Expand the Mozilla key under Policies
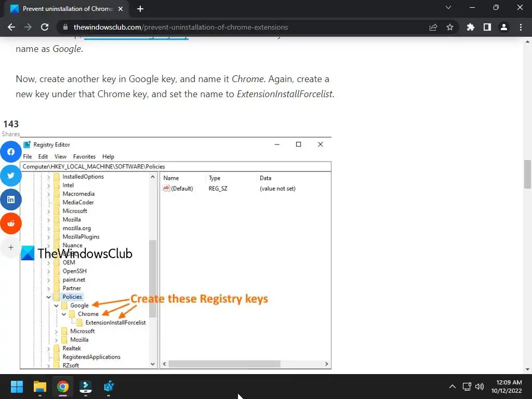This screenshot has height=399, width=532. pos(56,340)
